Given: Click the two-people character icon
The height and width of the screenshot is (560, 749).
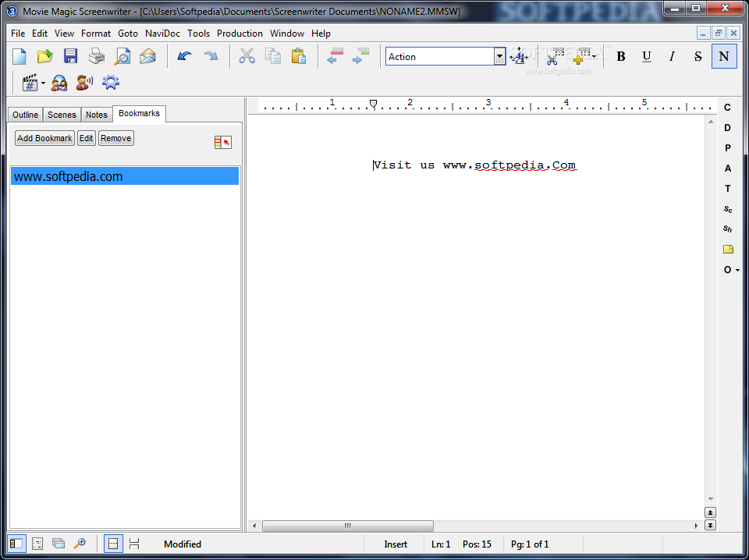Looking at the screenshot, I should point(59,83).
